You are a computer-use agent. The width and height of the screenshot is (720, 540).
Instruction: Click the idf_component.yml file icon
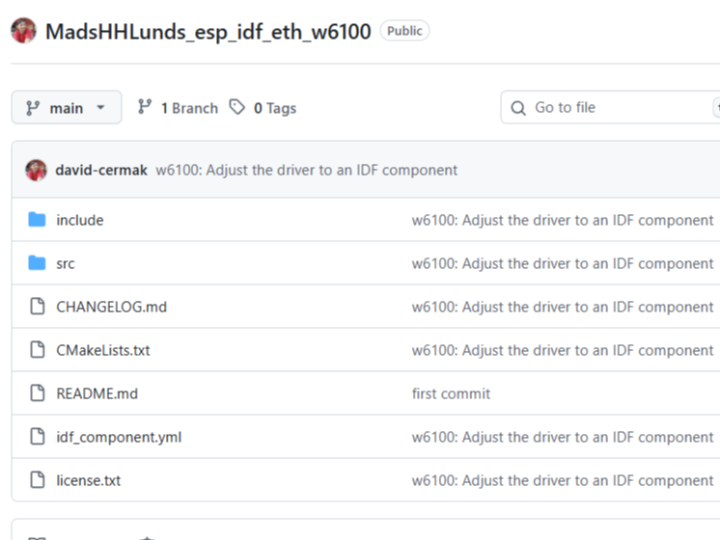tap(37, 437)
